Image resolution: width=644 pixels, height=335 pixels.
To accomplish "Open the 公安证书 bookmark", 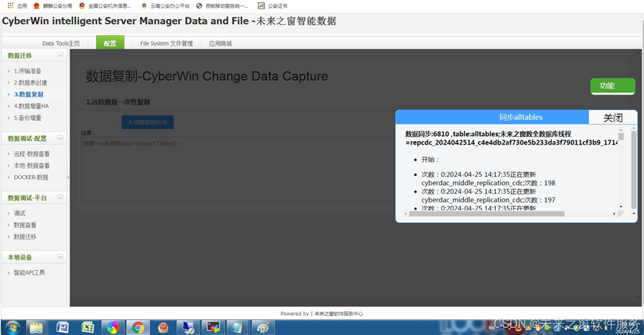I will [x=273, y=6].
